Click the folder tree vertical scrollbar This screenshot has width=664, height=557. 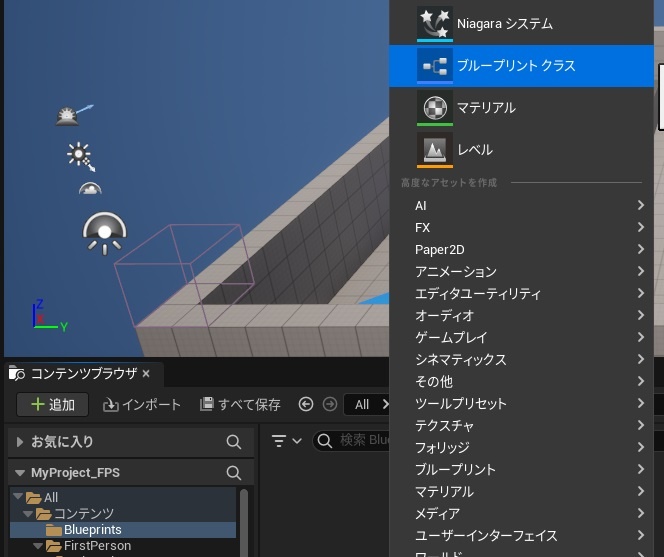[x=244, y=523]
